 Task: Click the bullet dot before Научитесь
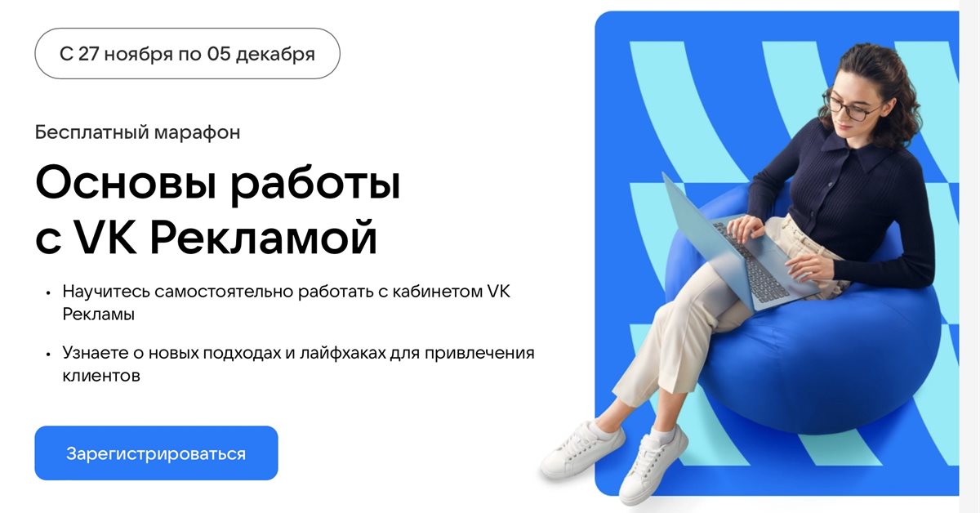click(49, 292)
